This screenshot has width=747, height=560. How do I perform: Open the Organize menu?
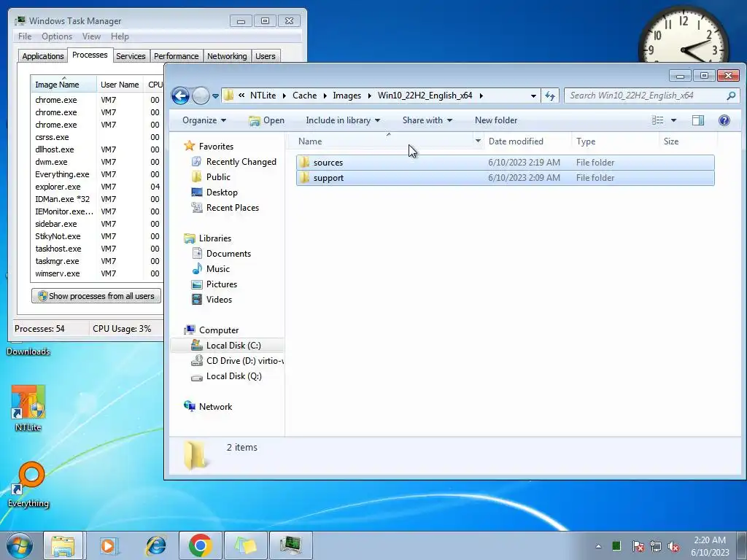[204, 120]
